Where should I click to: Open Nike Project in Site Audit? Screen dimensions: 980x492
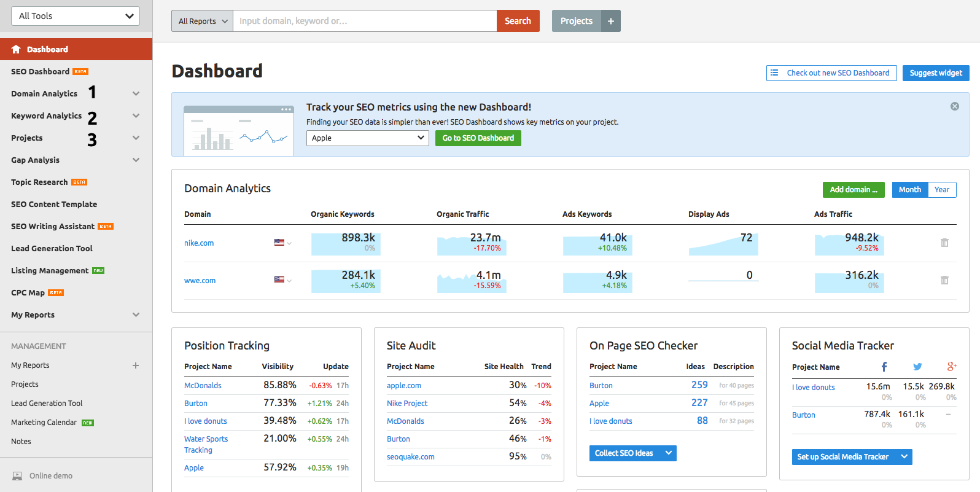pyautogui.click(x=407, y=404)
